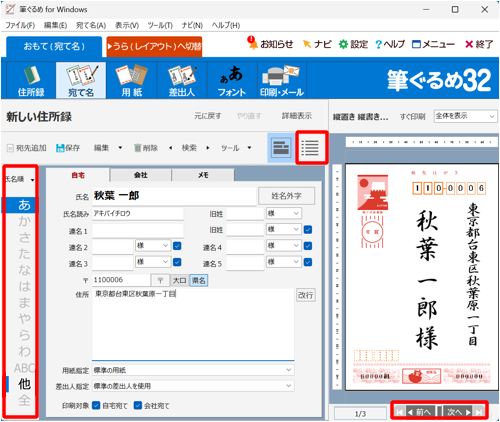This screenshot has width=500, height=422.
Task: Expand the 編集 dropdown arrow
Action: [x=120, y=148]
